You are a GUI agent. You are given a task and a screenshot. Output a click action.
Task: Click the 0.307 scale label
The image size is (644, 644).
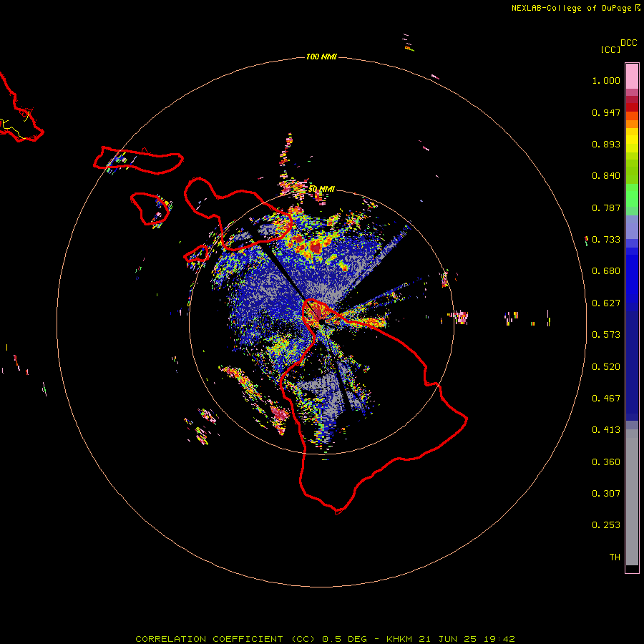pyautogui.click(x=606, y=494)
